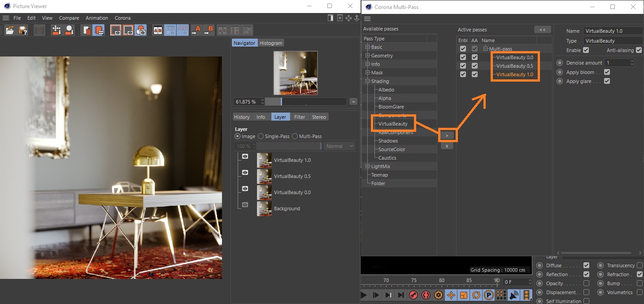Switch to the Histogram tab

click(x=271, y=43)
